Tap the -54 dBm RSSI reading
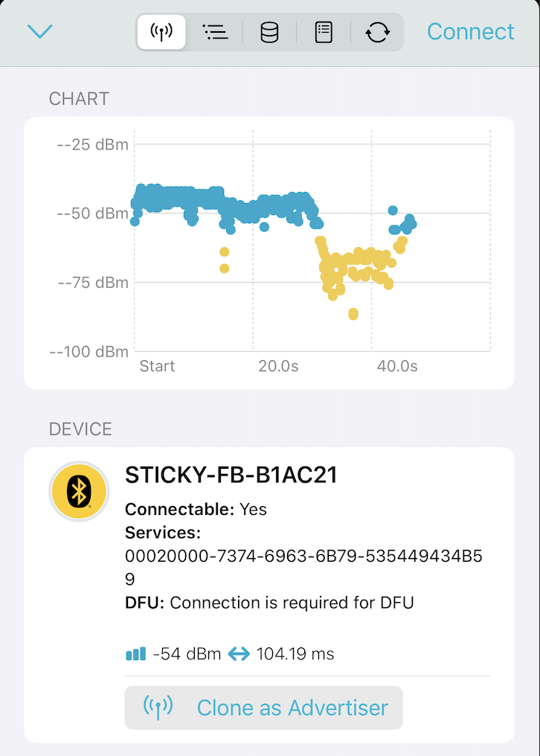This screenshot has width=540, height=756. point(187,654)
